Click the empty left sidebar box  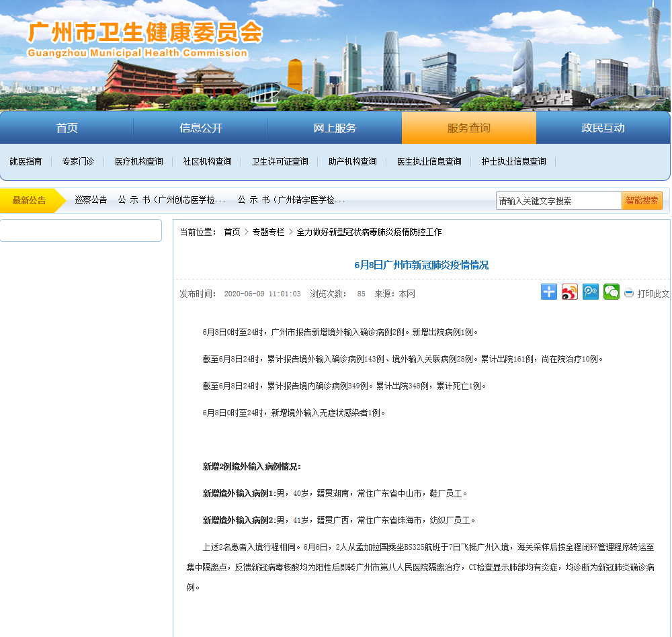tap(81, 230)
